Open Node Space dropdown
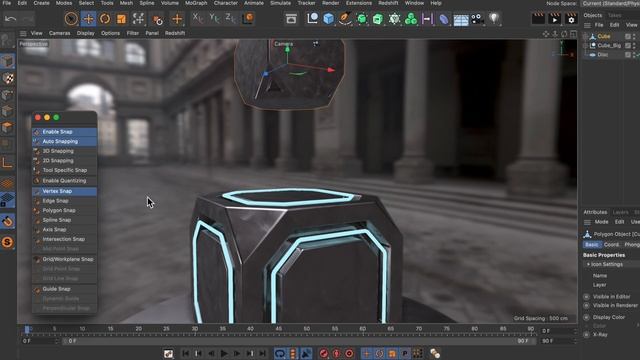The width and height of the screenshot is (640, 360). pyautogui.click(x=611, y=3)
